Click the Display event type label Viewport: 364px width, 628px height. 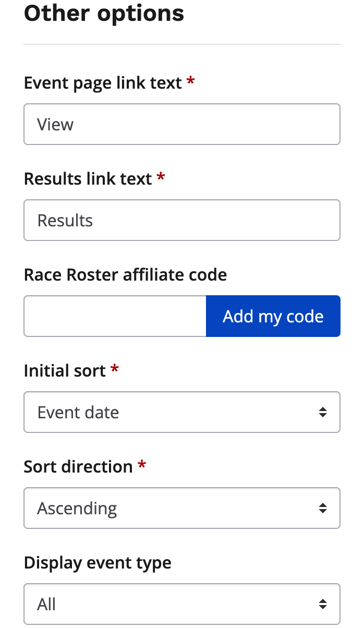point(98,563)
